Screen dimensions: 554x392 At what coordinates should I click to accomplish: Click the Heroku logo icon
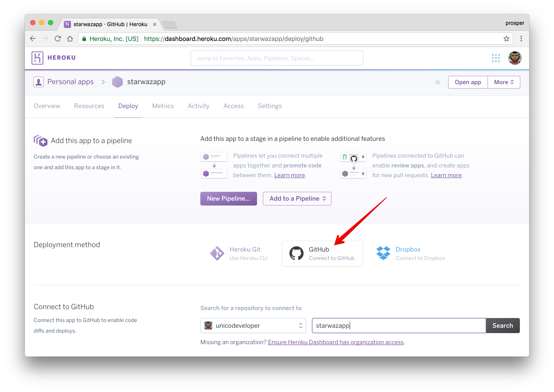pos(37,58)
